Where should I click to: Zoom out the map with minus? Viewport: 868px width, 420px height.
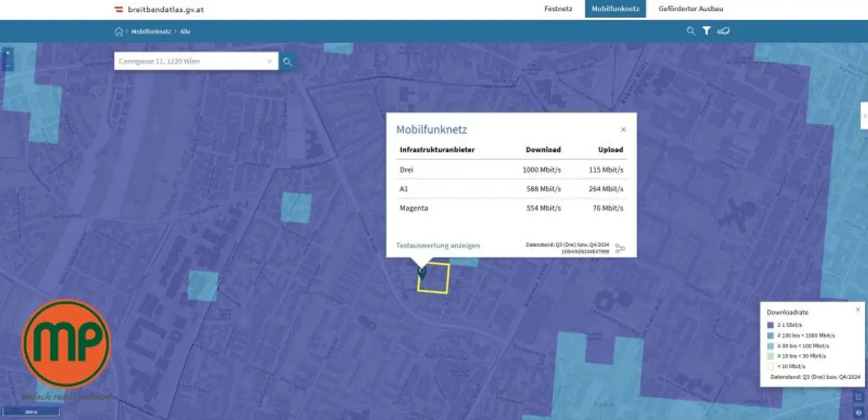pyautogui.click(x=8, y=65)
